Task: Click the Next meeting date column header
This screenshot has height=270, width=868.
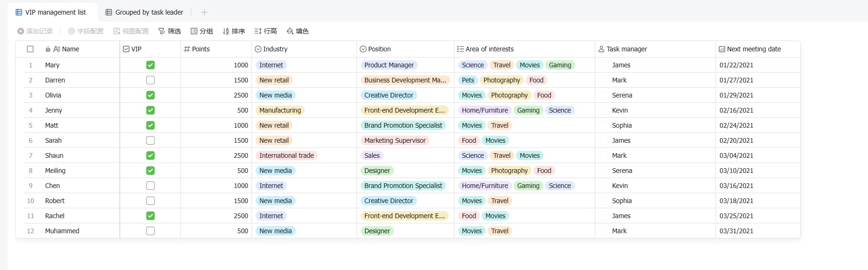Action: (754, 49)
